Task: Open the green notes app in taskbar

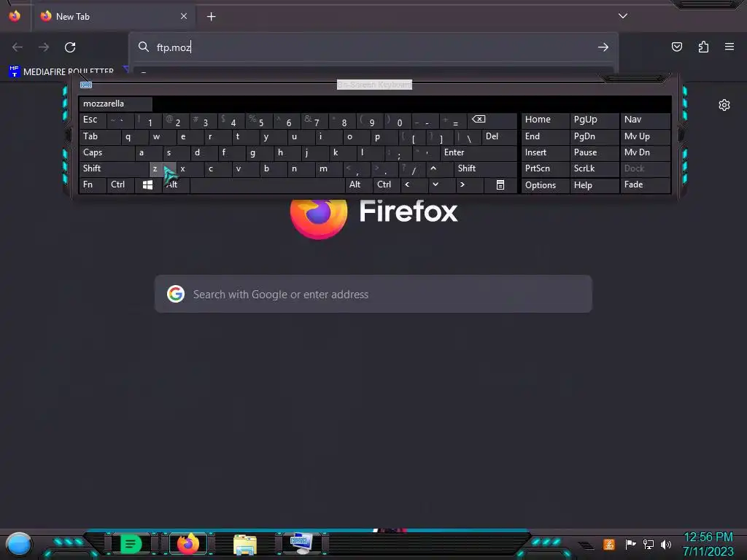Action: tap(131, 544)
